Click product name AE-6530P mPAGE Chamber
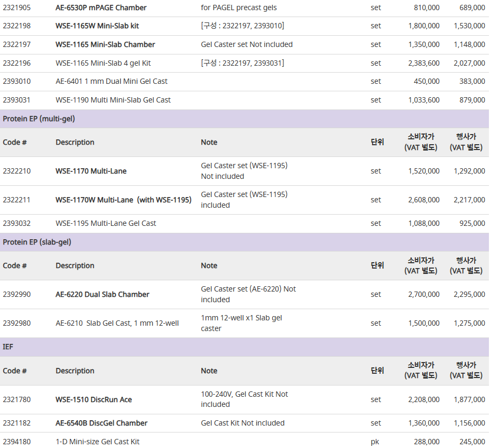 (101, 7)
